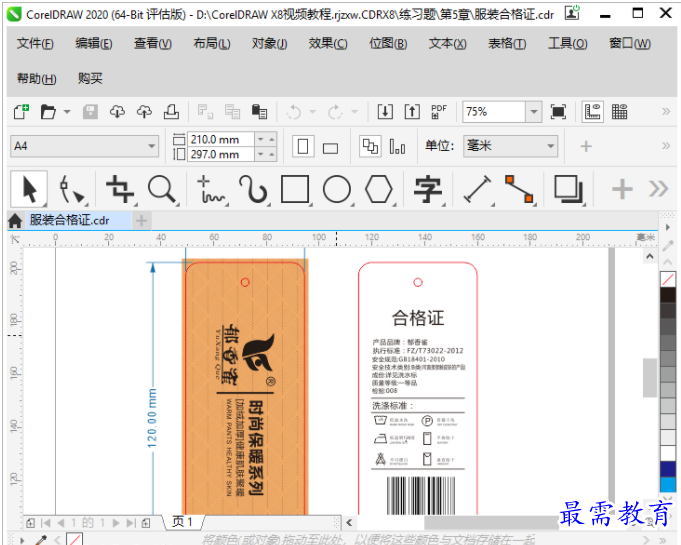
Task: Open the 布局(L) menu
Action: coord(212,44)
